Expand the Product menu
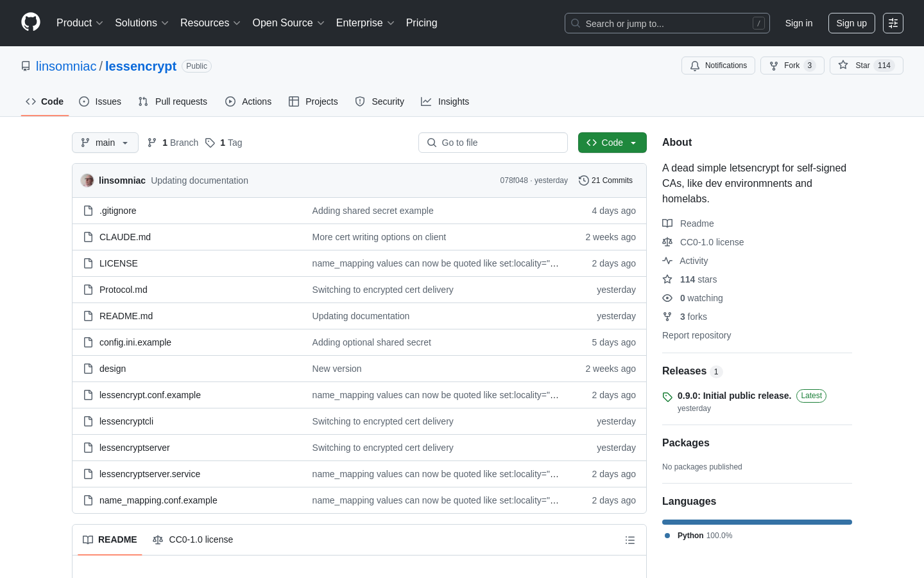Image resolution: width=924 pixels, height=578 pixels. coord(80,22)
